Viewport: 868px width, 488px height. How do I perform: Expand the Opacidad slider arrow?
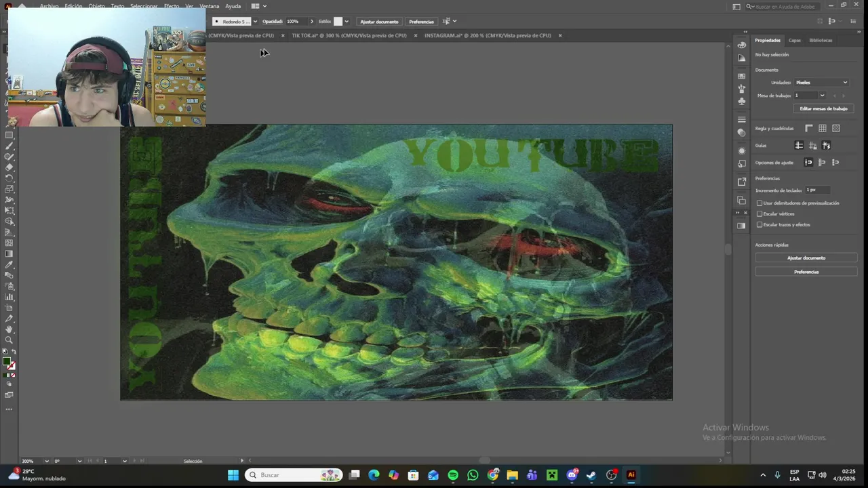pos(311,22)
